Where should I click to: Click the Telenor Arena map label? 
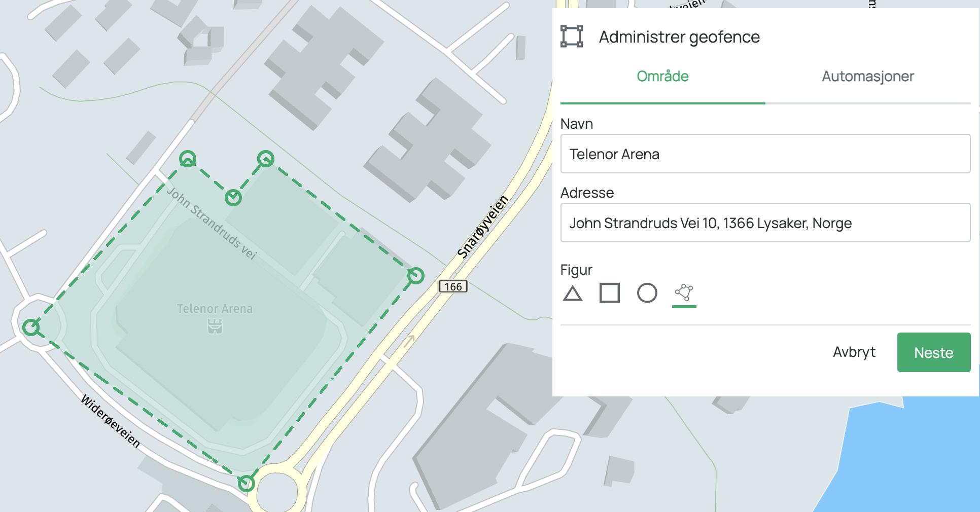215,309
